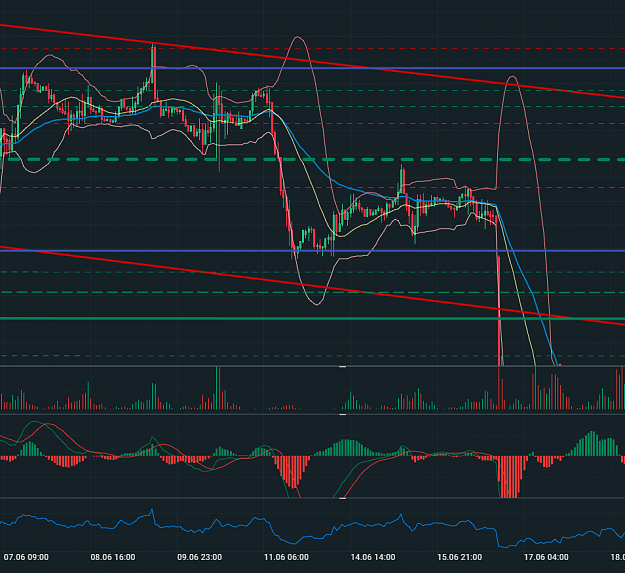This screenshot has height=573, width=625.
Task: Click the 17.06 04:00 time axis label
Action: pyautogui.click(x=546, y=557)
